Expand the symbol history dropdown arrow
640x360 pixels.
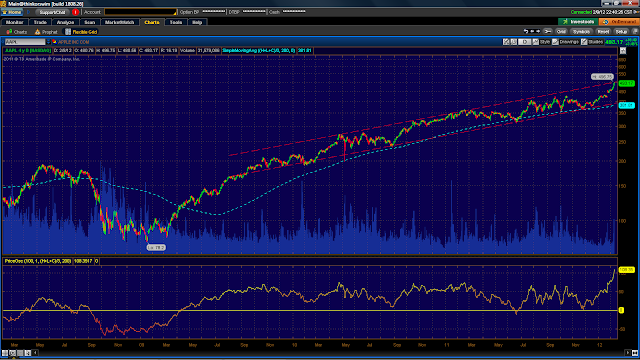tap(48, 42)
